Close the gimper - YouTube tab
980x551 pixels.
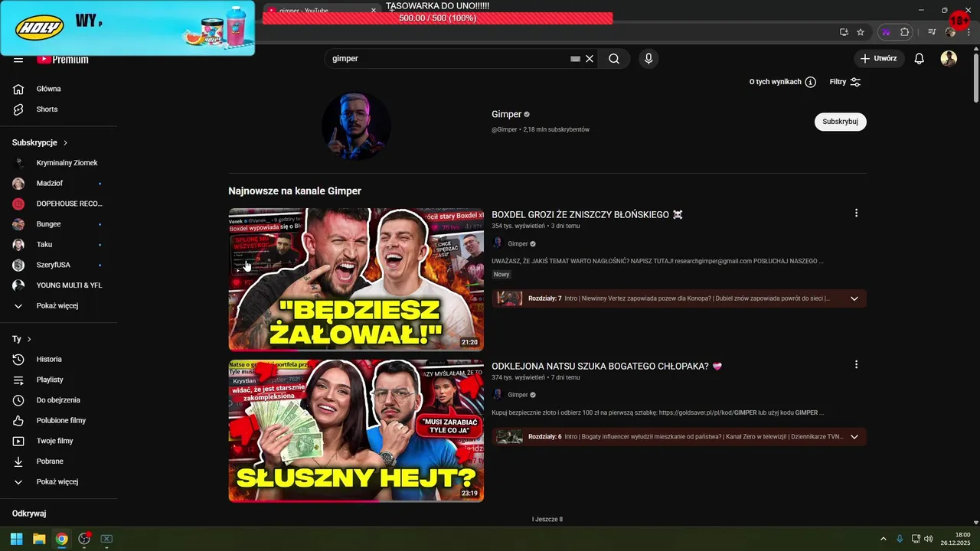[374, 11]
